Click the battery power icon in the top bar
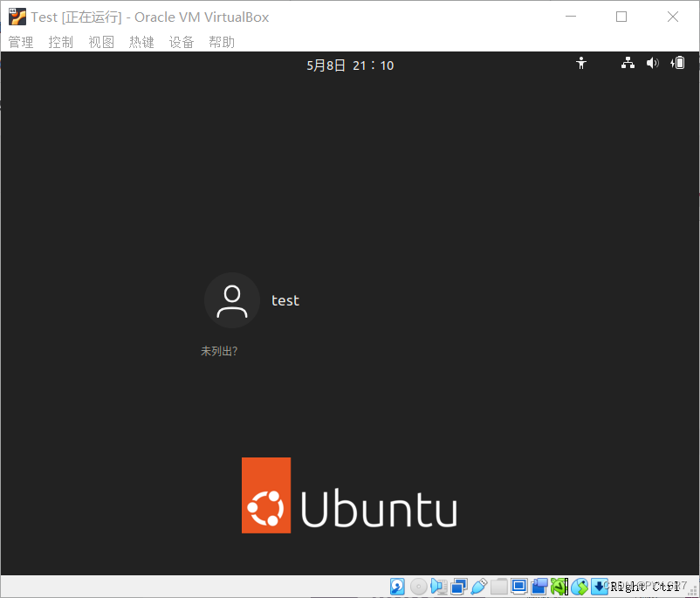The height and width of the screenshot is (598, 700). tap(677, 63)
